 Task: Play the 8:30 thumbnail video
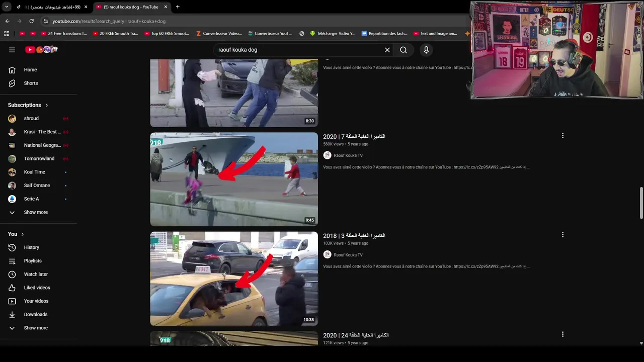click(x=234, y=93)
